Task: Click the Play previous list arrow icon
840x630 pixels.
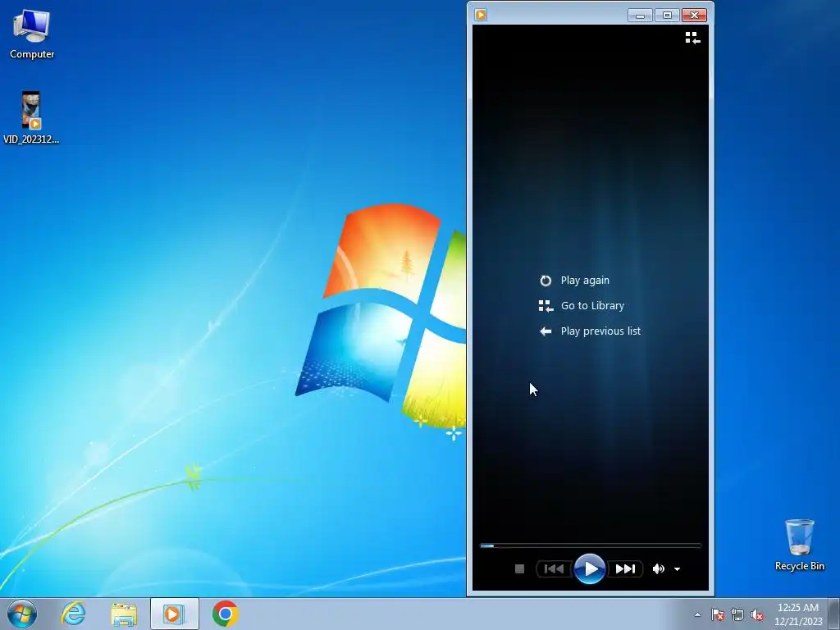Action: coord(546,331)
